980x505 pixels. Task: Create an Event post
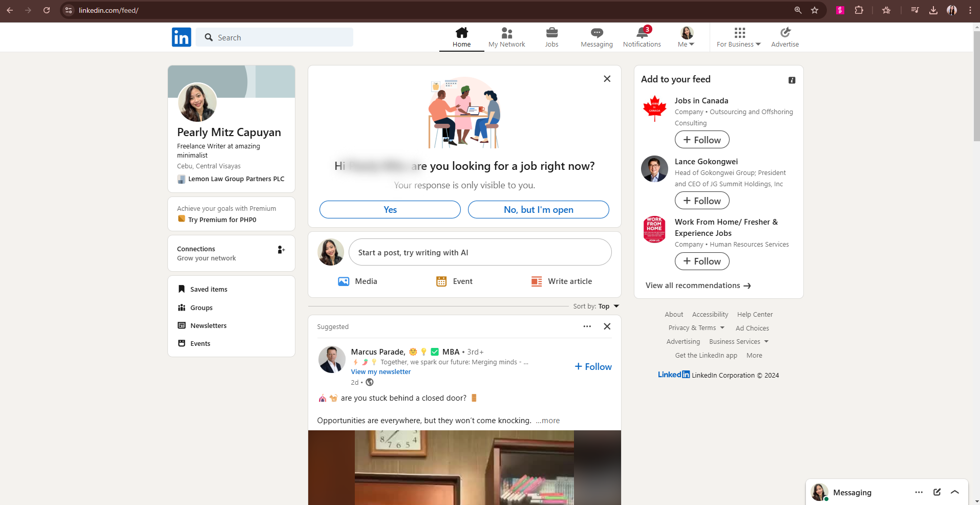click(454, 281)
